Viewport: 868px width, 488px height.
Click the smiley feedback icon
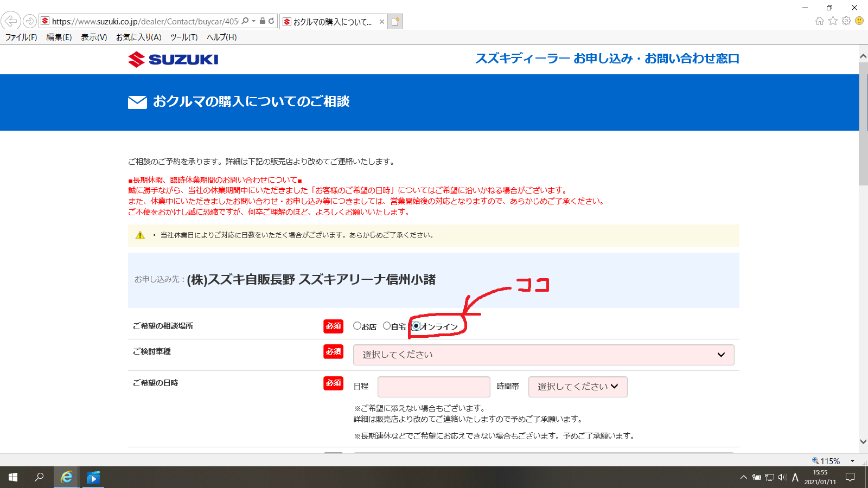(859, 21)
